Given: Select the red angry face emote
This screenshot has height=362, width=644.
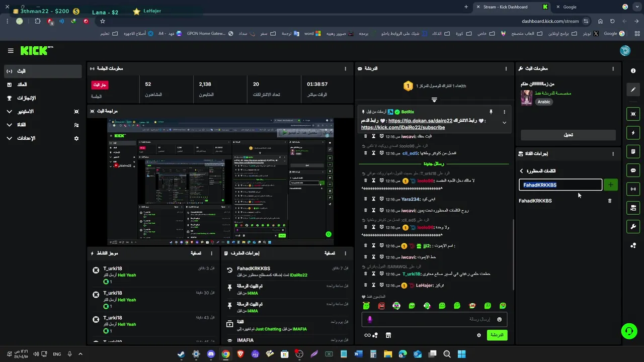Looking at the screenshot, I should tap(381, 306).
